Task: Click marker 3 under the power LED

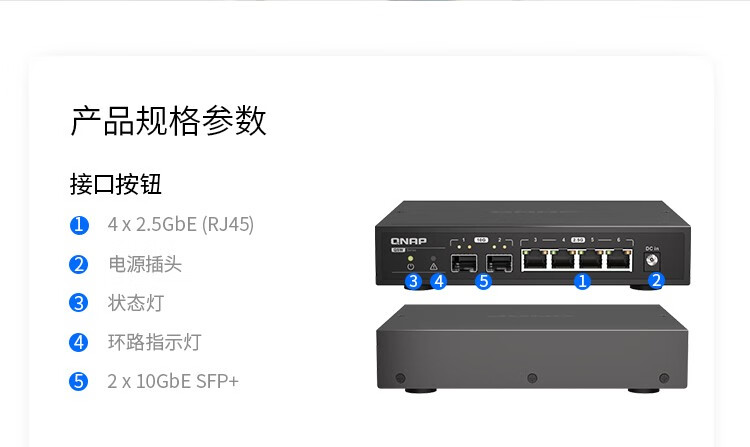Action: tap(413, 282)
